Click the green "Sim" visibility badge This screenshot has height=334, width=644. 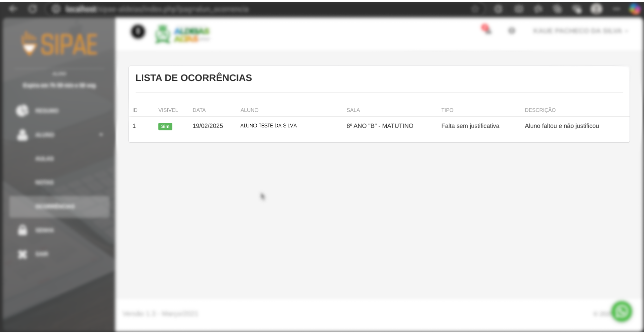pos(165,126)
